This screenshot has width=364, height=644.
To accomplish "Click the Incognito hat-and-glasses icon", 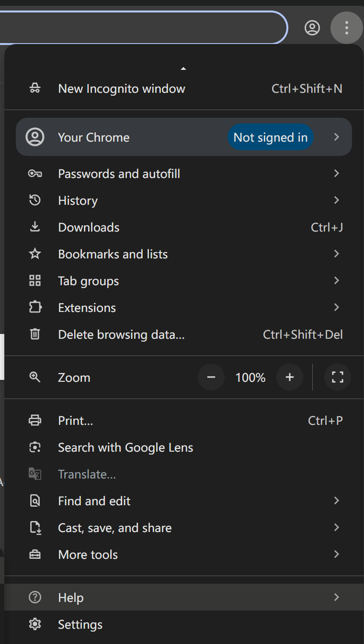I will pyautogui.click(x=35, y=89).
